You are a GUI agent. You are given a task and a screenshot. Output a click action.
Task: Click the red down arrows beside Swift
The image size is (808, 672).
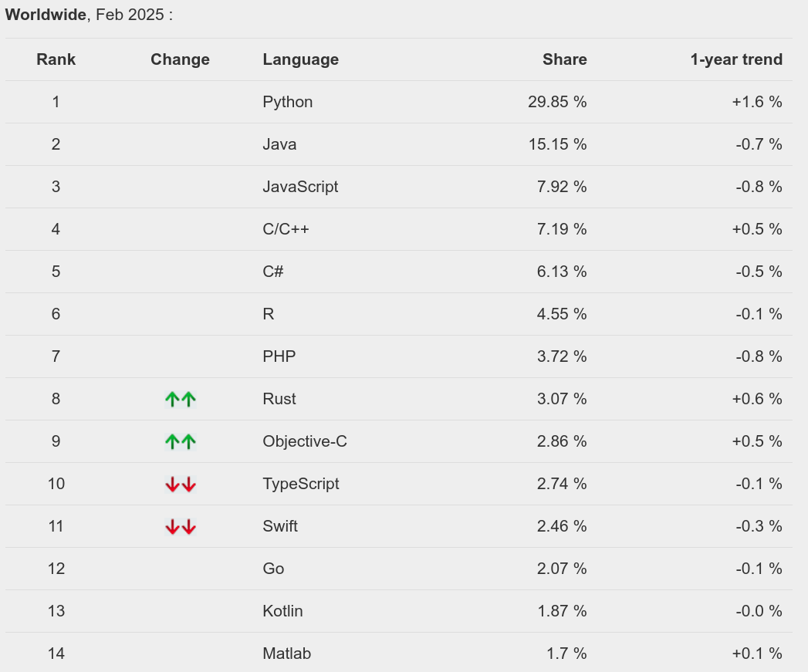[x=181, y=527]
